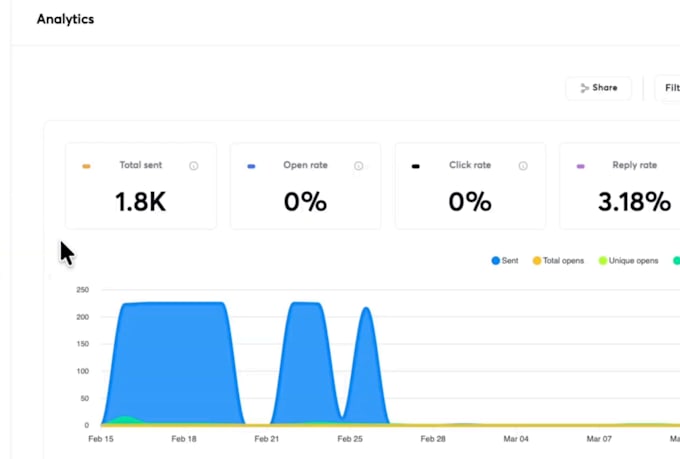
Task: Click the 50 y-axis label
Action: 85,398
